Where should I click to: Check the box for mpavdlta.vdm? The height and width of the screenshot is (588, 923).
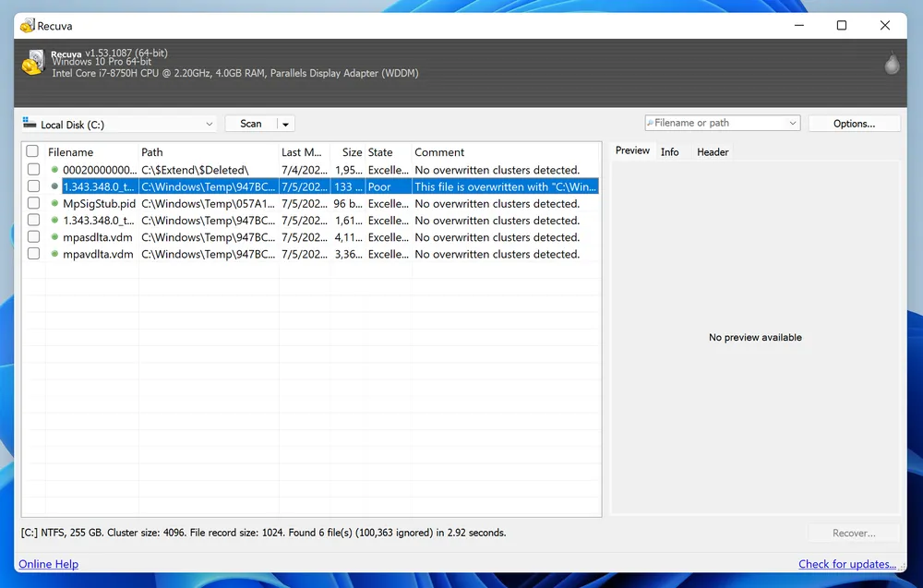33,254
